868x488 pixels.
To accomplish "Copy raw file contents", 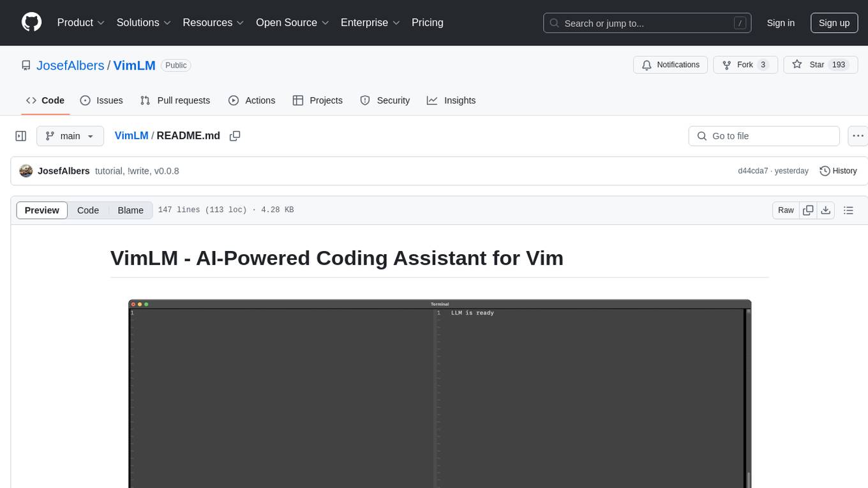I will click(809, 210).
